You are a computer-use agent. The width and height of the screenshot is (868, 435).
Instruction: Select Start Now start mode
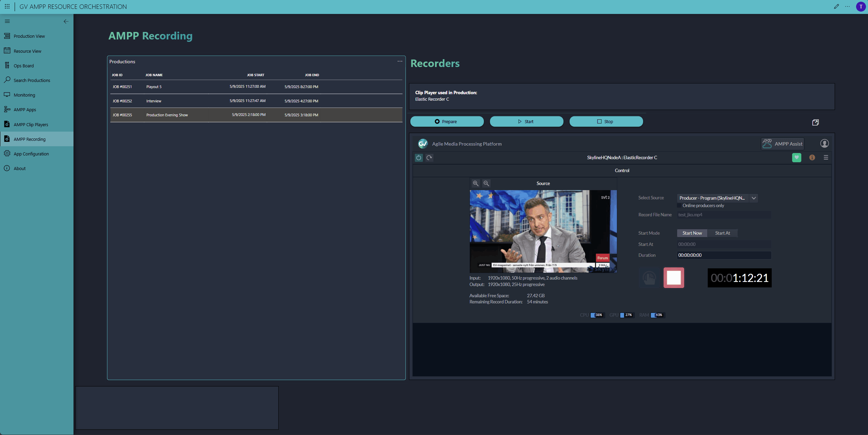click(692, 233)
